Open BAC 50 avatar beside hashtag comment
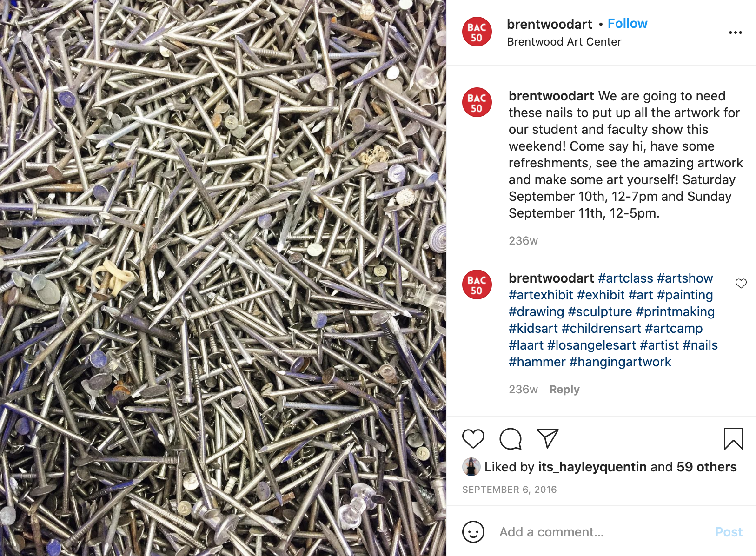The width and height of the screenshot is (756, 556). (x=477, y=285)
